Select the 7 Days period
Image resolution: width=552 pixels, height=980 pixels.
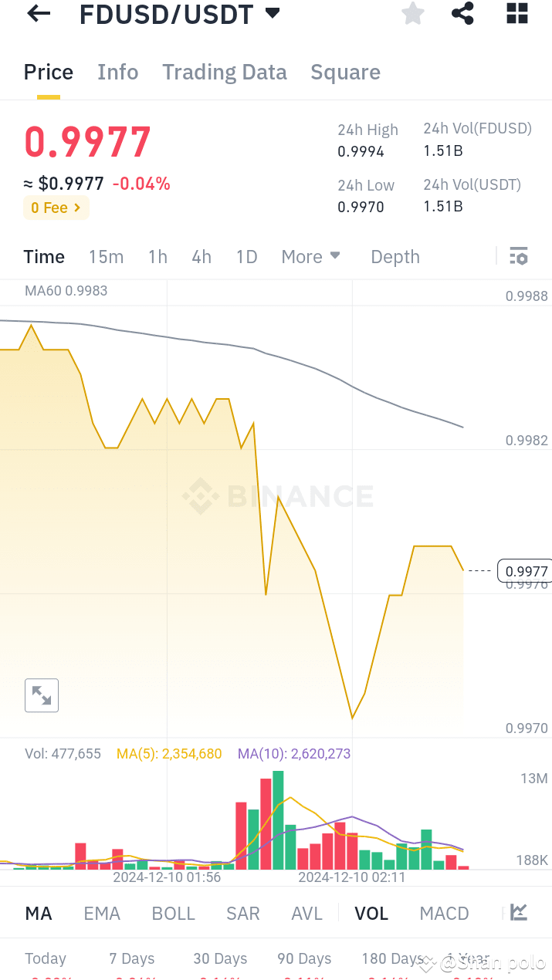(131, 958)
